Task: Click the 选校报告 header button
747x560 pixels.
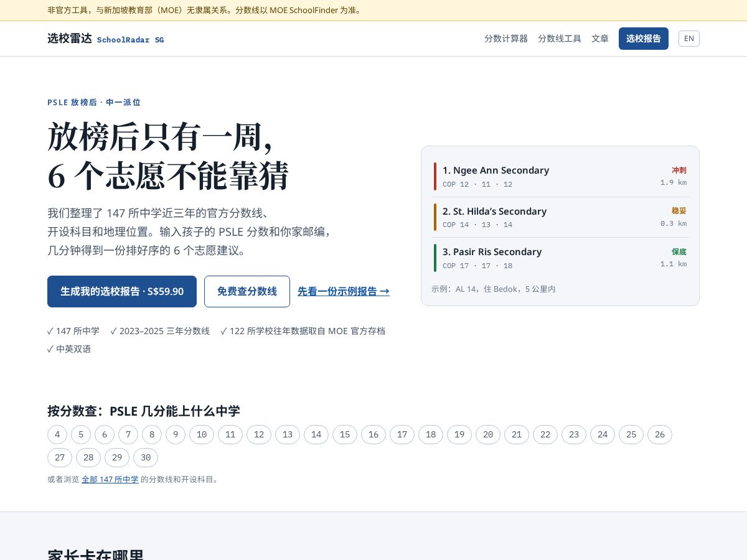Action: (644, 39)
